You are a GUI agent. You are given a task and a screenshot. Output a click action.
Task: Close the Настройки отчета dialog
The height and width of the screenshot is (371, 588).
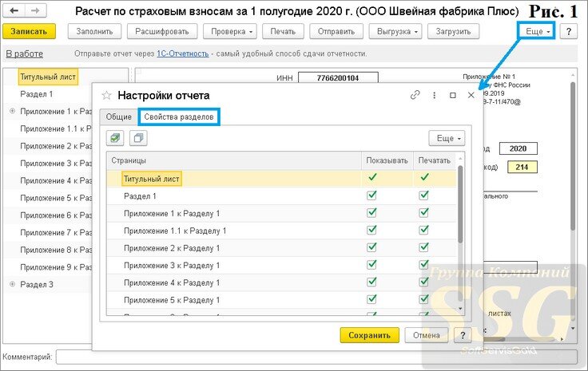click(x=471, y=96)
